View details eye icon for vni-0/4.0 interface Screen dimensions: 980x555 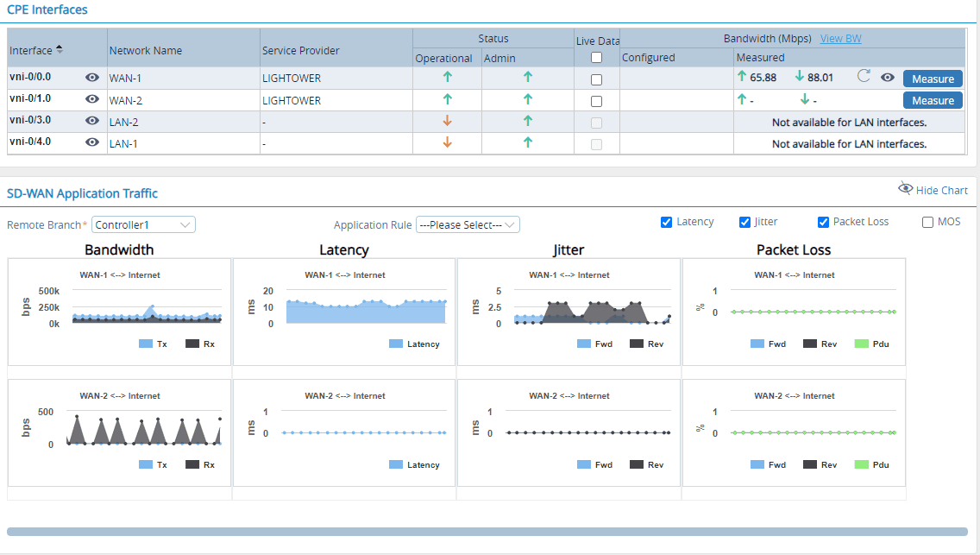(x=91, y=142)
